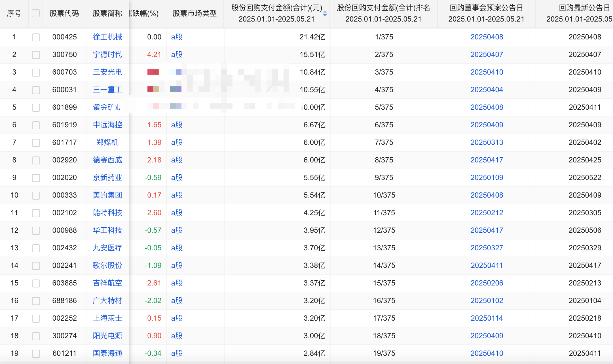Image resolution: width=613 pixels, height=364 pixels.
Task: Check the box for 国泰海通 row
Action: pyautogui.click(x=36, y=354)
